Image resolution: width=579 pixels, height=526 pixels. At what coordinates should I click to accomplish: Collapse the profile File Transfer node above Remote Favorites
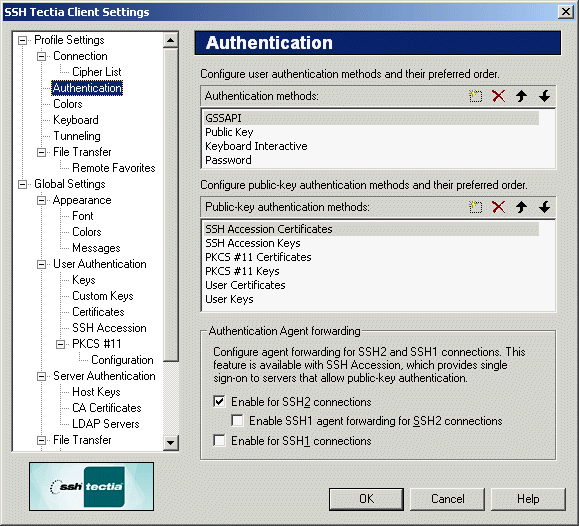(41, 152)
